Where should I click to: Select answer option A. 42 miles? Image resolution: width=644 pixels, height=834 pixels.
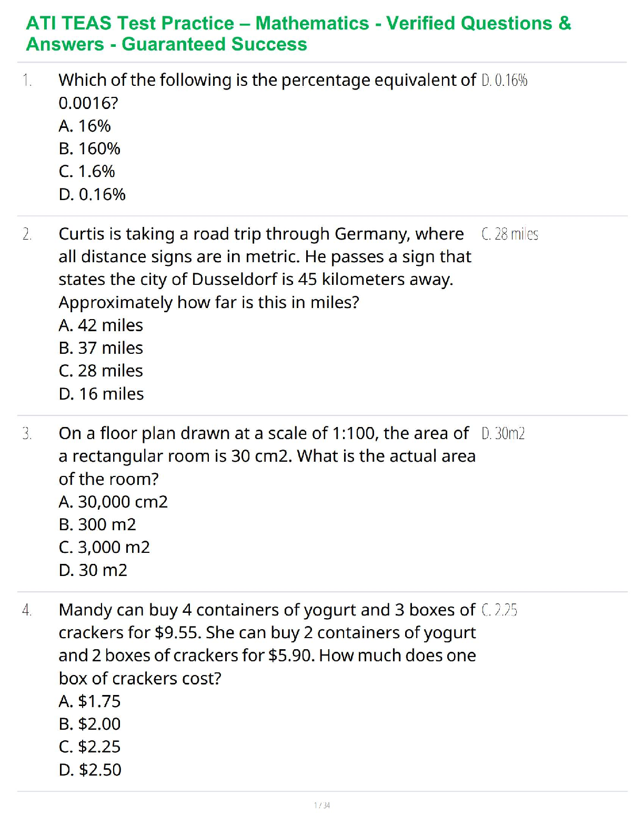pyautogui.click(x=100, y=325)
